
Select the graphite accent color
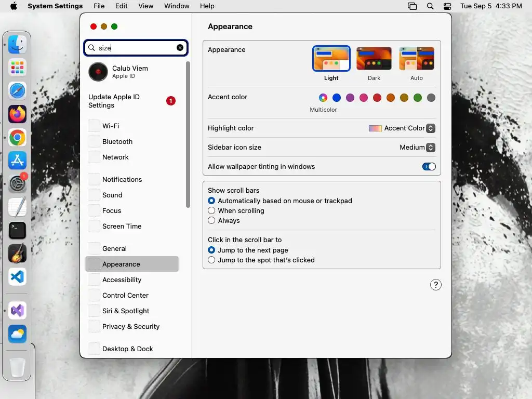431,98
